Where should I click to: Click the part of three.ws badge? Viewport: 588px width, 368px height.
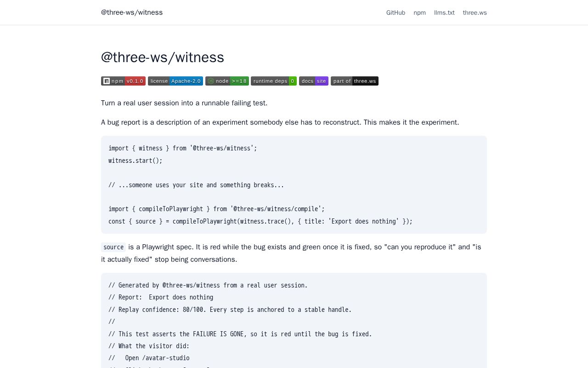[x=355, y=81]
